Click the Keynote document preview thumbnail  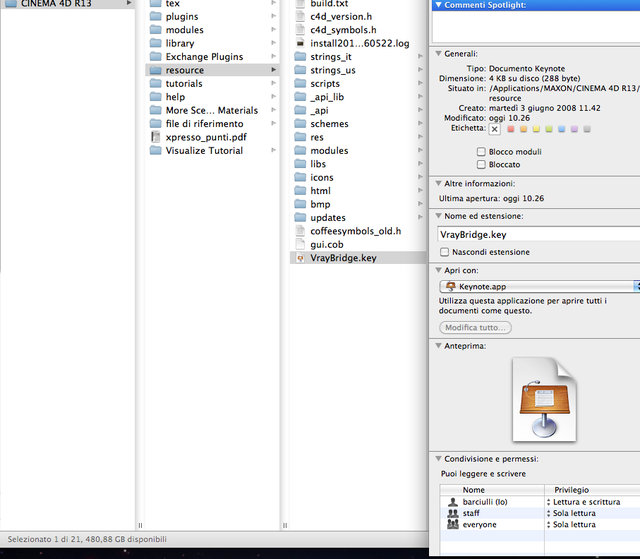[544, 399]
